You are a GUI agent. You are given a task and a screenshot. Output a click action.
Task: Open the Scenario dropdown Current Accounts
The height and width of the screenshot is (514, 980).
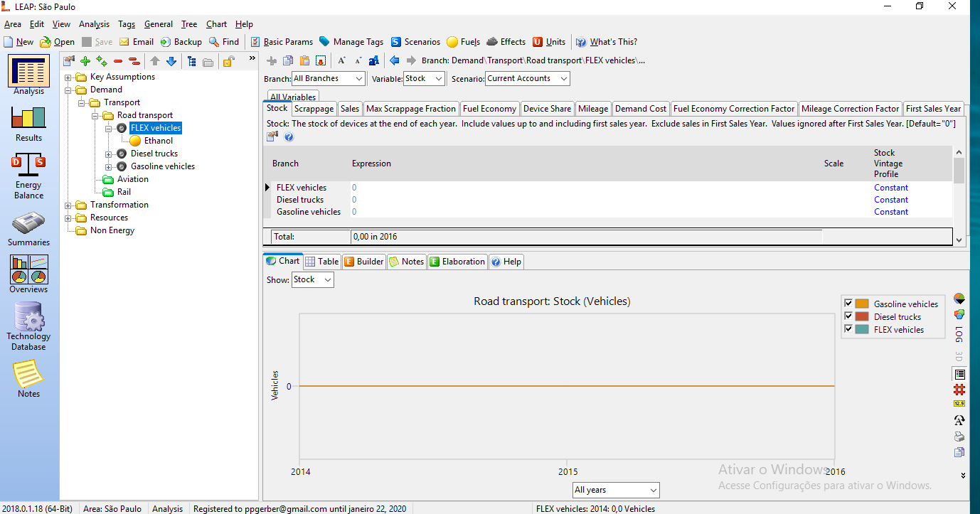528,78
